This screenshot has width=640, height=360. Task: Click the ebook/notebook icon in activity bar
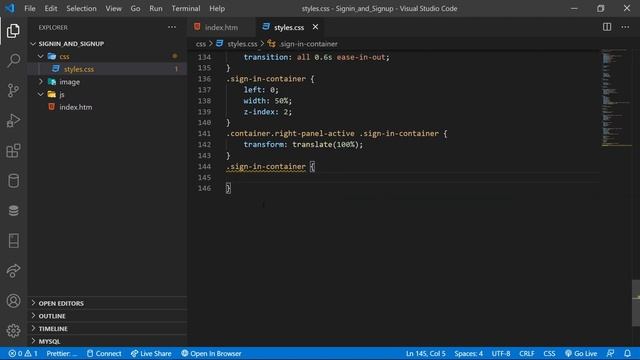pos(13,241)
